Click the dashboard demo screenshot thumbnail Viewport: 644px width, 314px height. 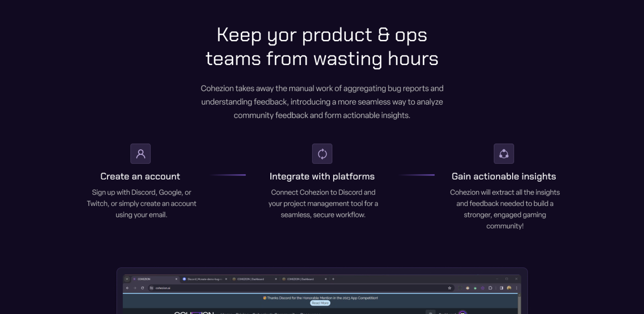(x=322, y=291)
